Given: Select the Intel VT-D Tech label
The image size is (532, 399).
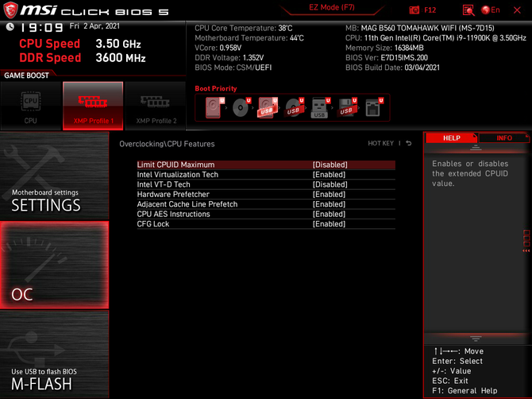Looking at the screenshot, I should click(x=164, y=184).
